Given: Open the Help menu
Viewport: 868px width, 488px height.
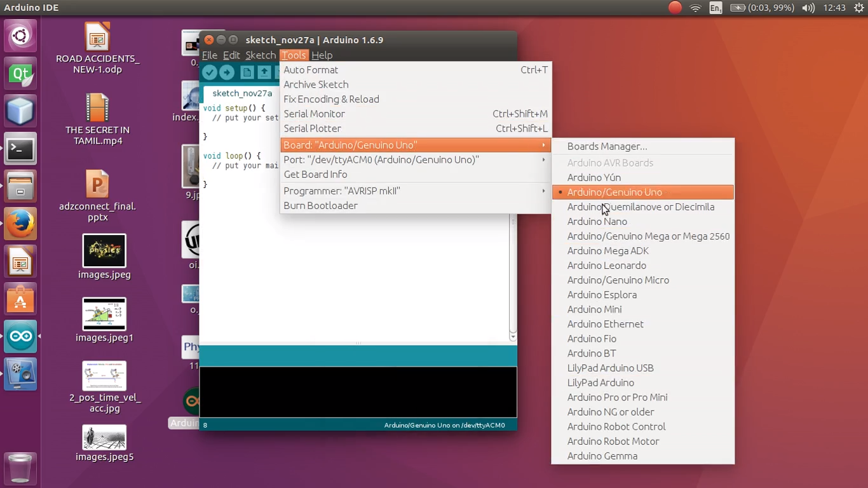Looking at the screenshot, I should point(322,55).
